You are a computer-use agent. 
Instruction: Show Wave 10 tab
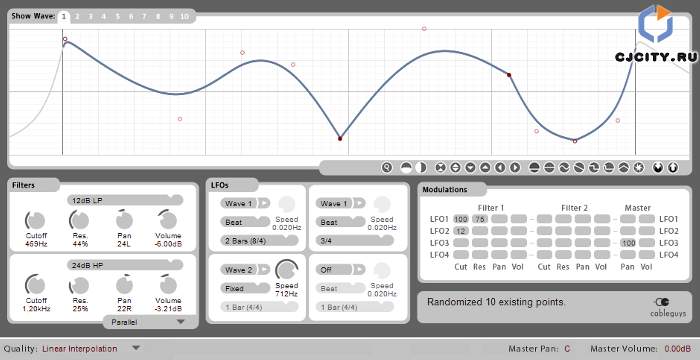coord(185,17)
